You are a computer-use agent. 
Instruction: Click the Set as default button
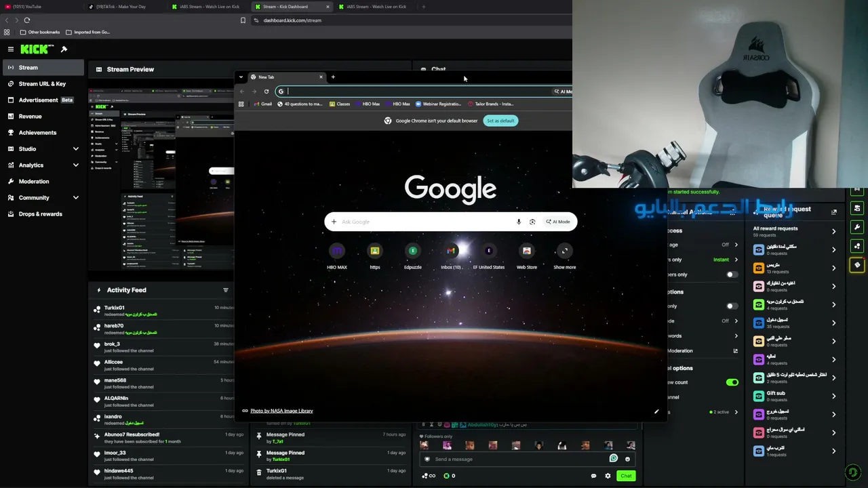(500, 121)
